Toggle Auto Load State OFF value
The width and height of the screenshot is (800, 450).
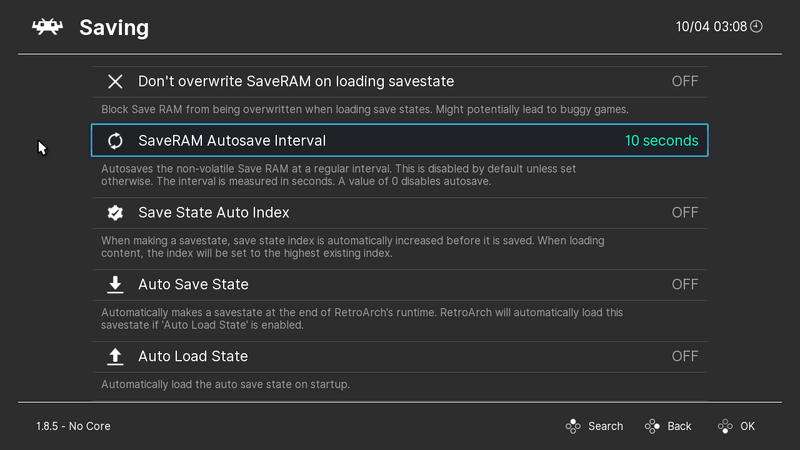[x=684, y=357]
